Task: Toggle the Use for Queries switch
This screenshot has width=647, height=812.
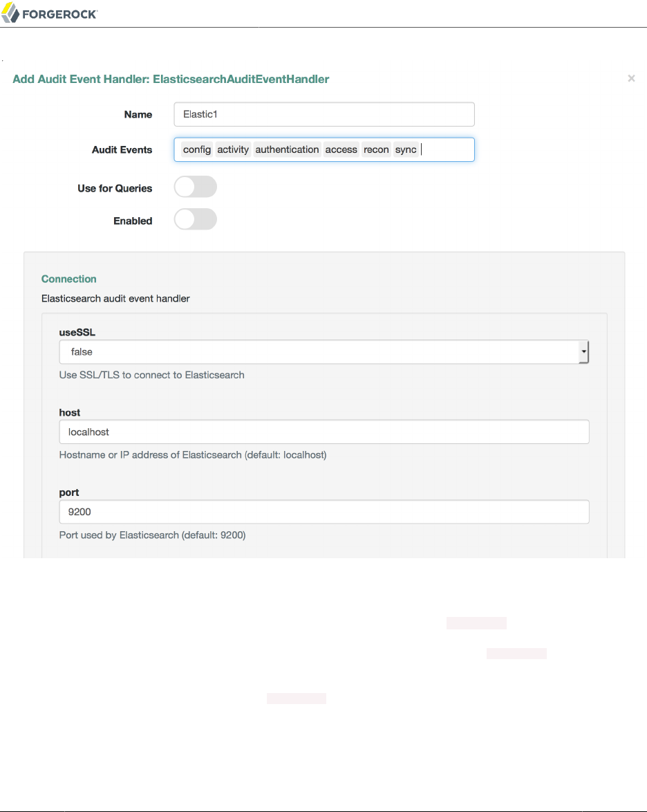Action: coord(195,187)
